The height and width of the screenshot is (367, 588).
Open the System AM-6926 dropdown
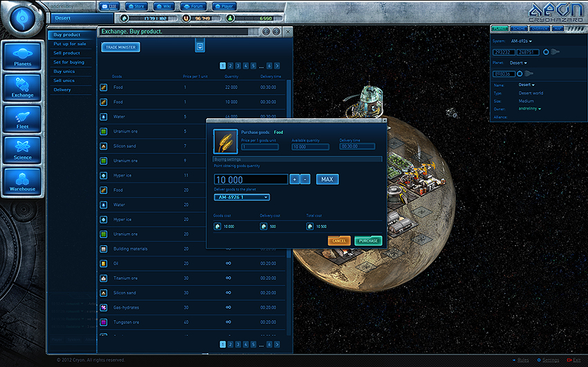click(x=522, y=41)
